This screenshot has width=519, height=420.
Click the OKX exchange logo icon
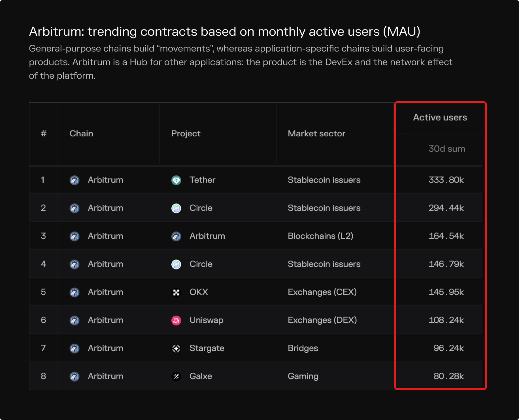click(x=176, y=292)
